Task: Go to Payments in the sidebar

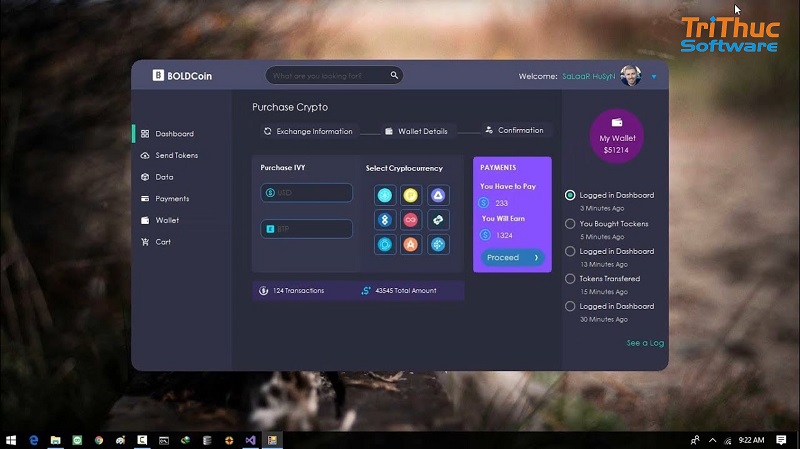Action: 172,199
